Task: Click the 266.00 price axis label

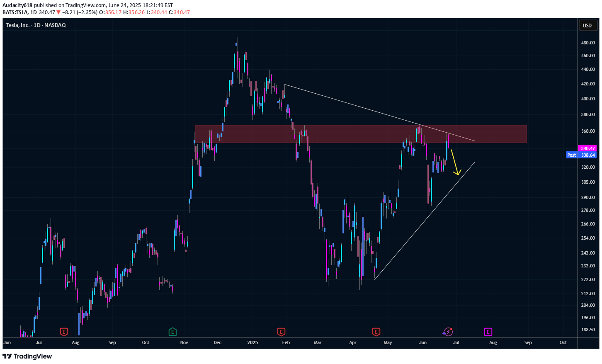Action: pyautogui.click(x=588, y=224)
